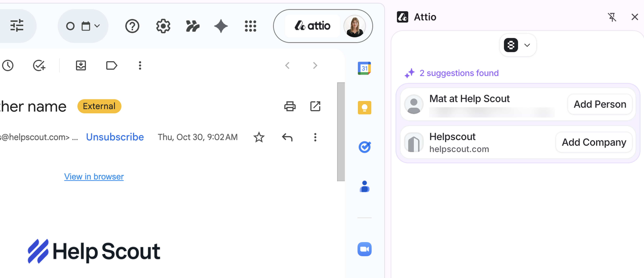Click Add to Tasks icon
Screen dimensions: 644x278
[39, 66]
